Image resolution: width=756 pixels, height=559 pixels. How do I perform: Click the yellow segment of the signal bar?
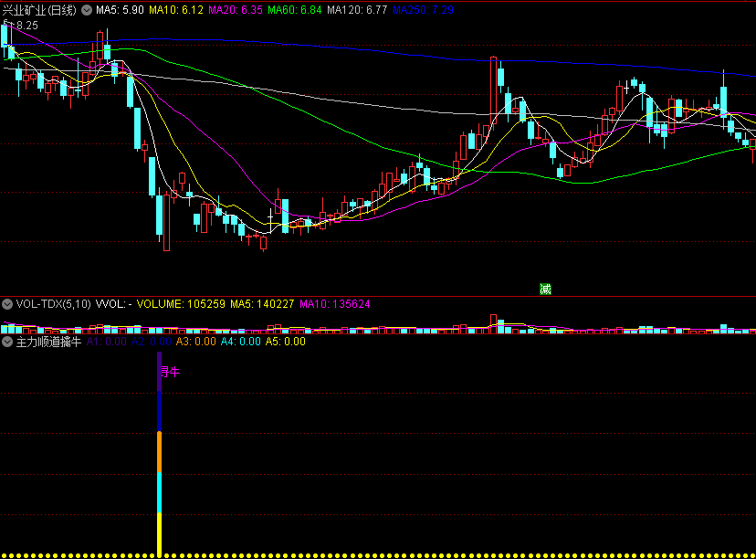click(x=160, y=535)
